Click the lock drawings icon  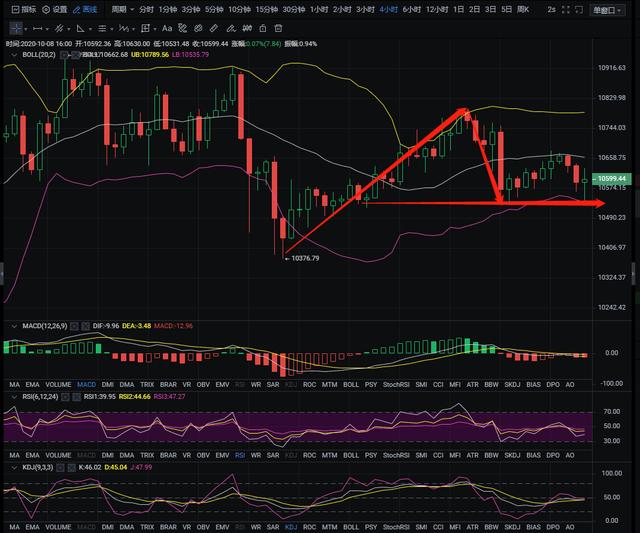(x=263, y=29)
